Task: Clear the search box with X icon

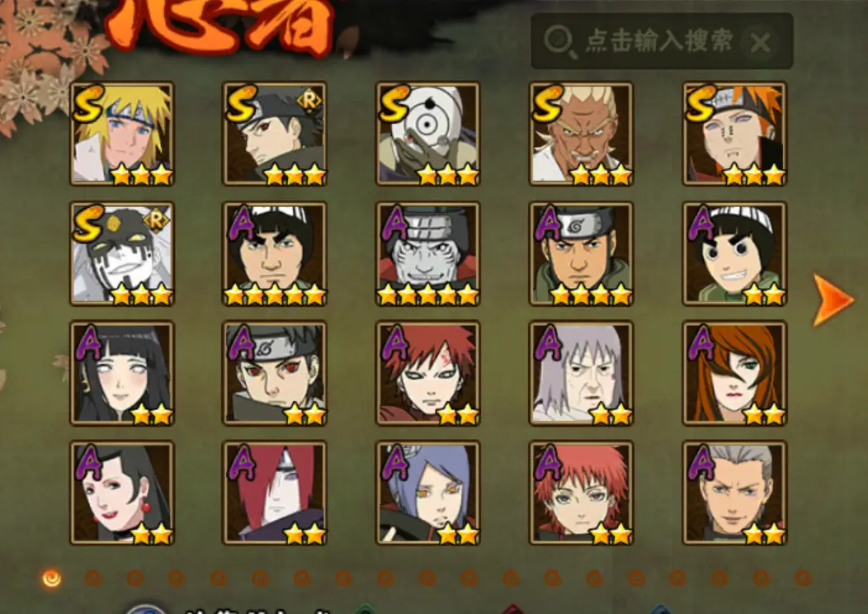Action: (761, 42)
